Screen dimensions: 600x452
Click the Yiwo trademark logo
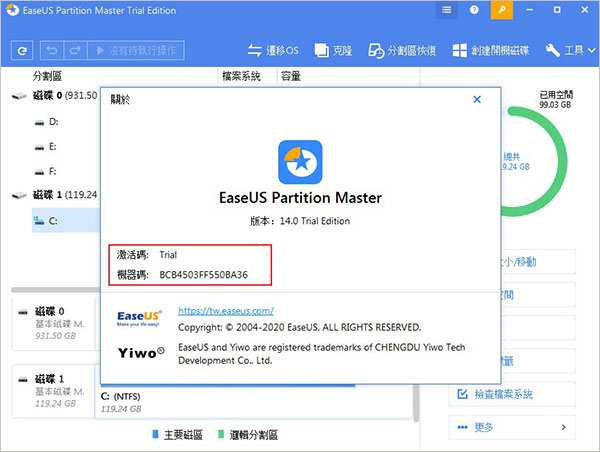coord(141,352)
